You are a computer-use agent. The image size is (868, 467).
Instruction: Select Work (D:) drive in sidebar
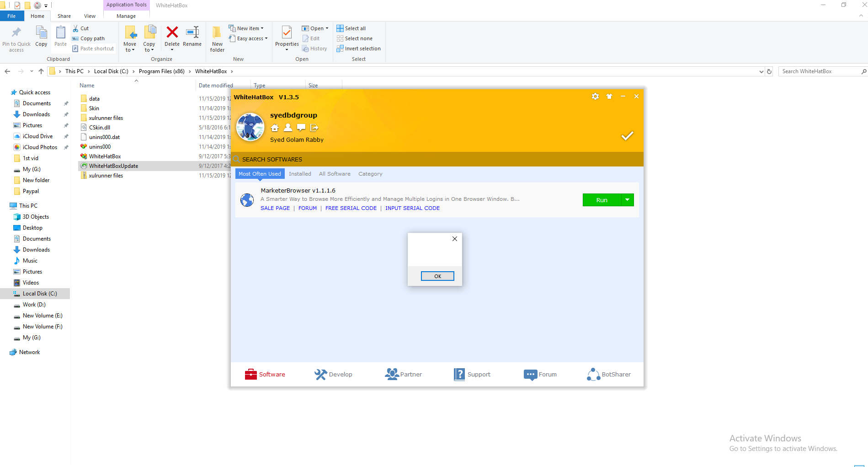pos(34,305)
